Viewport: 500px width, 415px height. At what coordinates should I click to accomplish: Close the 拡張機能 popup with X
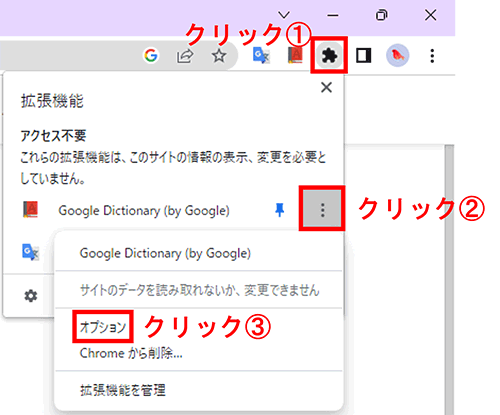tap(326, 88)
